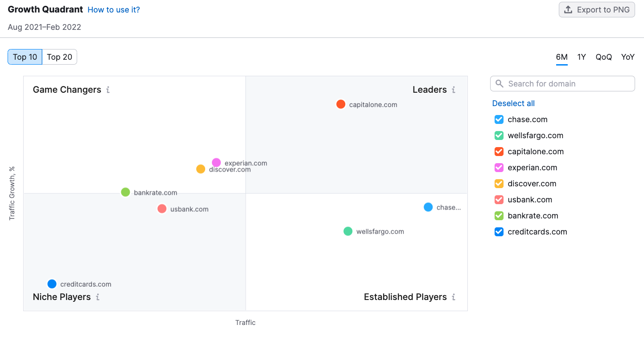
Task: Click the wellsfargo.com bubble in the chart
Action: pos(348,231)
